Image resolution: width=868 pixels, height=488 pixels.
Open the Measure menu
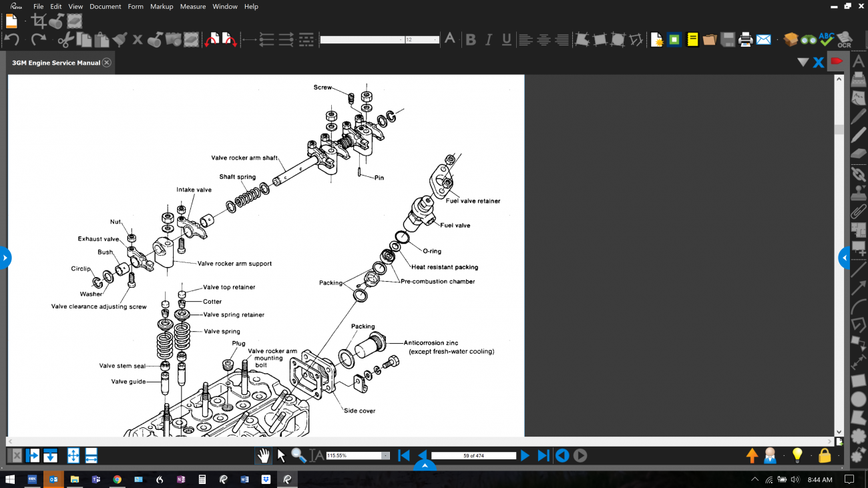click(193, 6)
